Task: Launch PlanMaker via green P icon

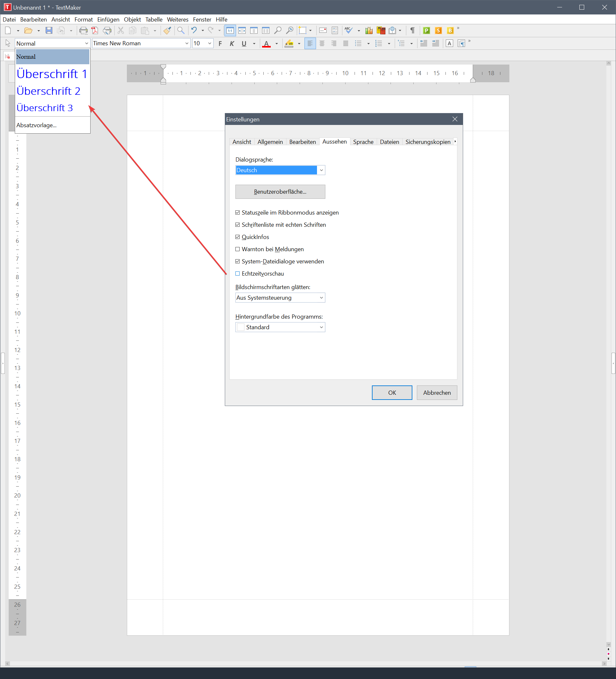Action: click(x=427, y=31)
